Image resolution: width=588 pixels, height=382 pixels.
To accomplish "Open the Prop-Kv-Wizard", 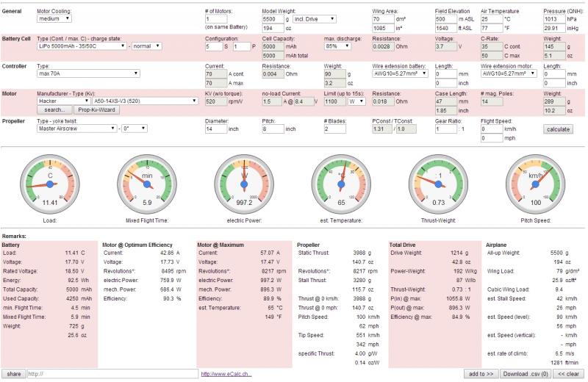I will [x=97, y=109].
